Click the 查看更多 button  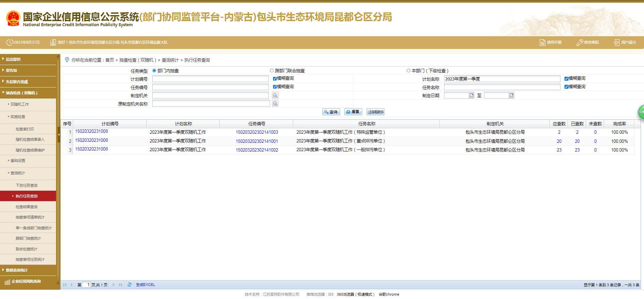click(375, 112)
